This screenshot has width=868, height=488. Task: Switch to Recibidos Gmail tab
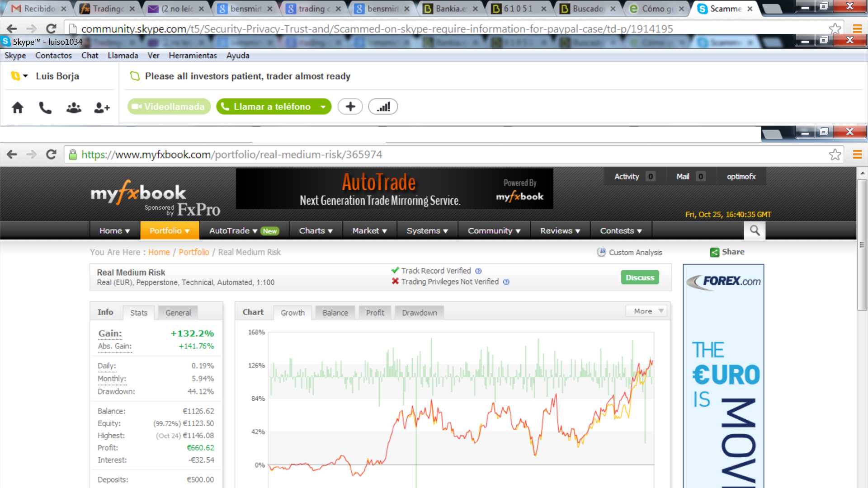click(x=39, y=9)
